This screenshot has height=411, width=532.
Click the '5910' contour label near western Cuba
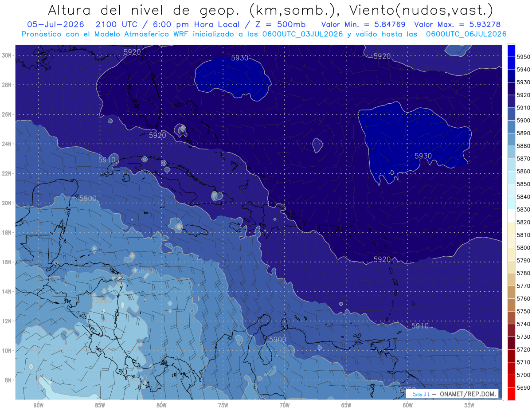(107, 159)
